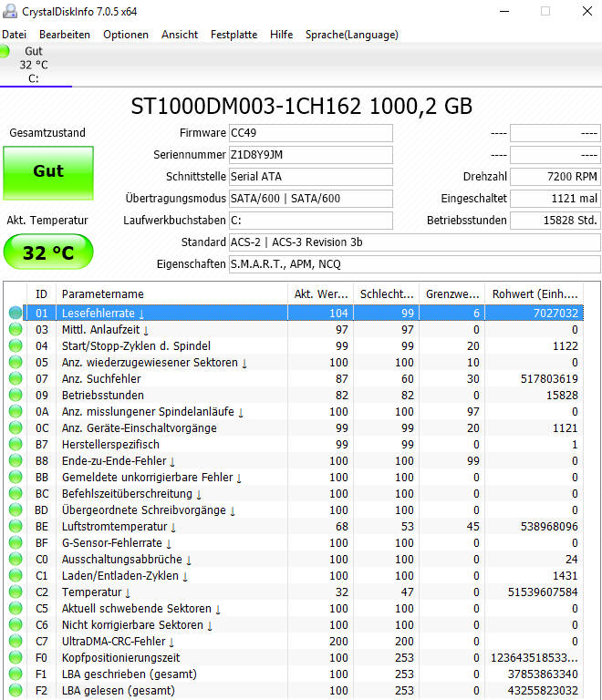Click the Schlecht... column header

387,293
